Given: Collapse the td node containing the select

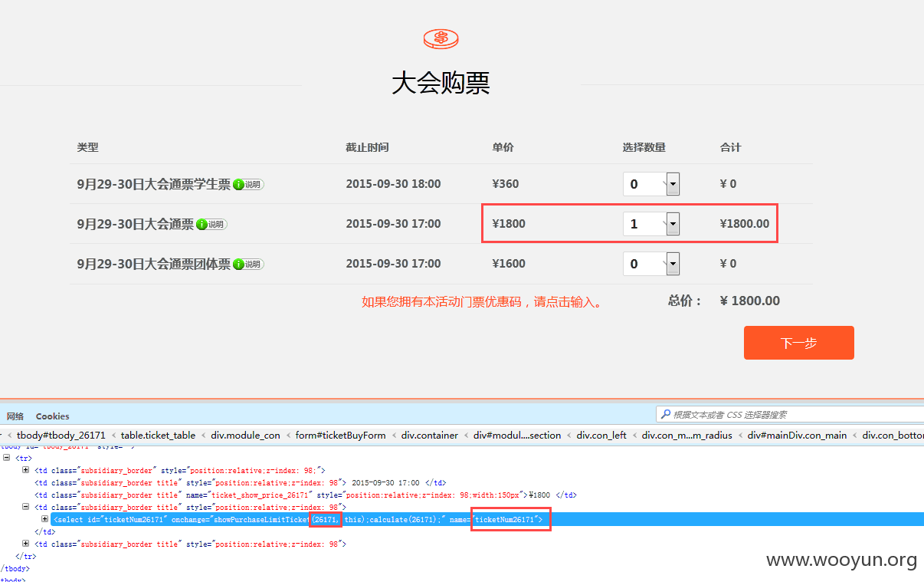Looking at the screenshot, I should coord(26,507).
